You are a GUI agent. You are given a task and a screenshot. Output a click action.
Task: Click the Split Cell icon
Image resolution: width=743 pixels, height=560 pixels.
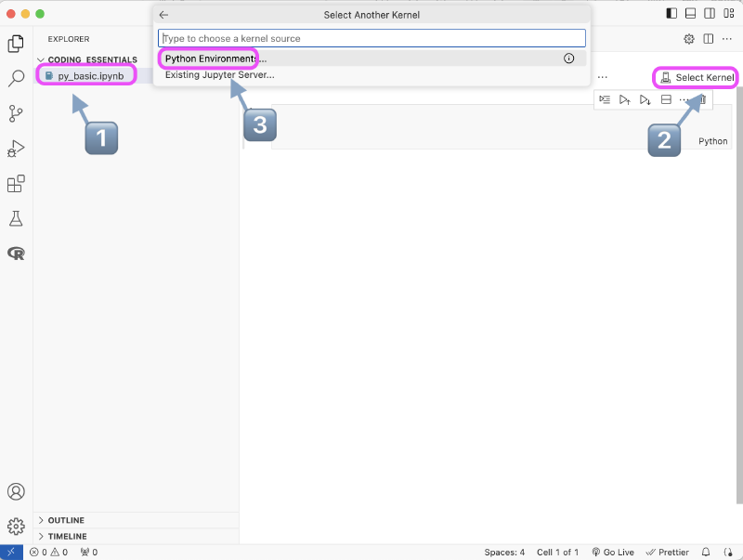point(666,99)
